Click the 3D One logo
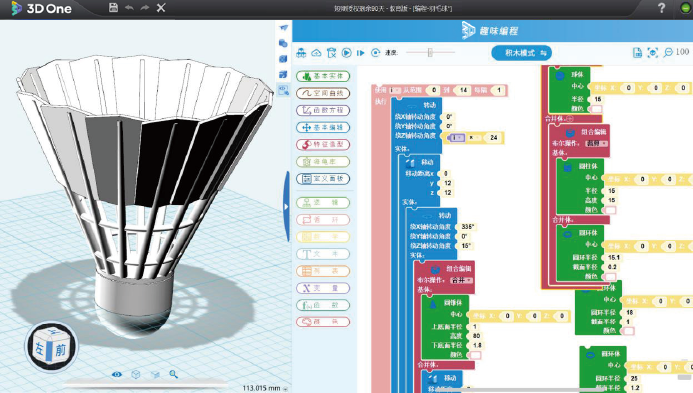The width and height of the screenshot is (693, 393). point(42,8)
